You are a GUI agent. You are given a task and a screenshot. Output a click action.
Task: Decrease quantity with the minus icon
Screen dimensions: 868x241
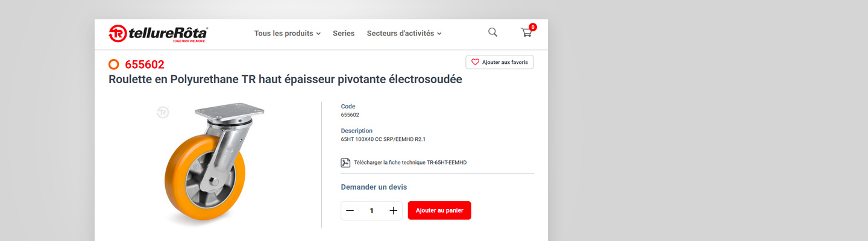click(x=350, y=210)
